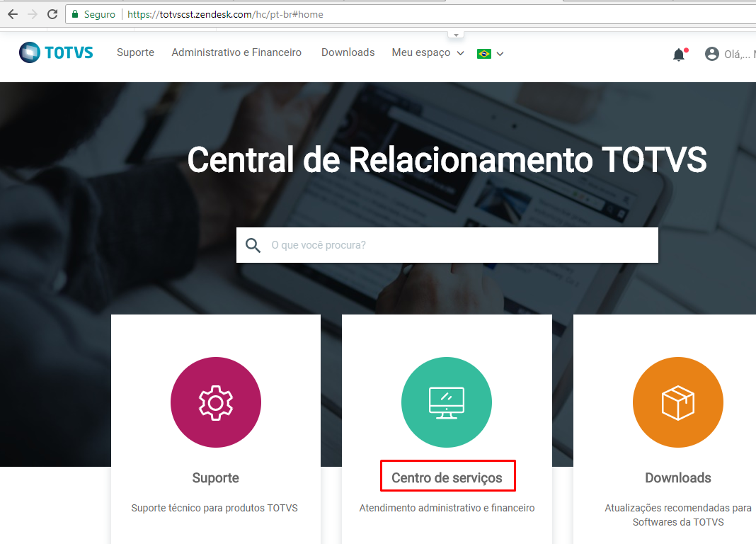Click 'Suporte técnico para produtos TOTVS' text
The height and width of the screenshot is (544, 756).
click(x=214, y=508)
